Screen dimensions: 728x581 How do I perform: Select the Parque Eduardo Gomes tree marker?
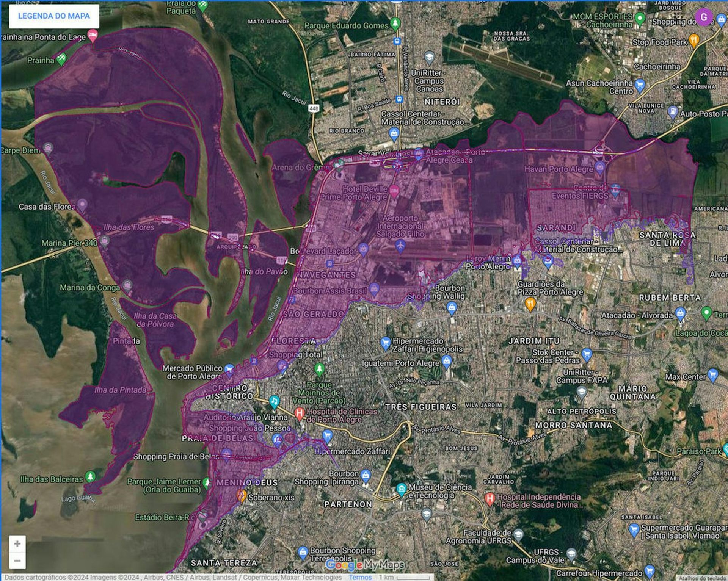coord(395,24)
